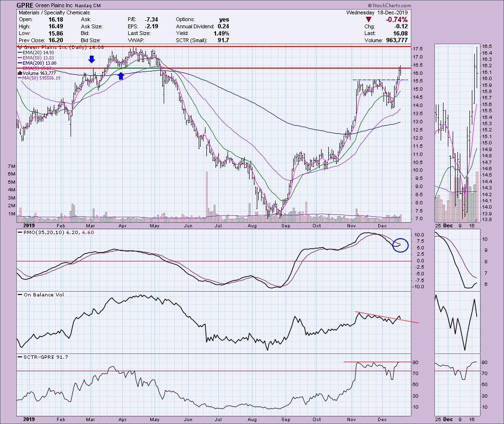Click the P/E value -7.34
This screenshot has height=424, width=504.
[151, 20]
